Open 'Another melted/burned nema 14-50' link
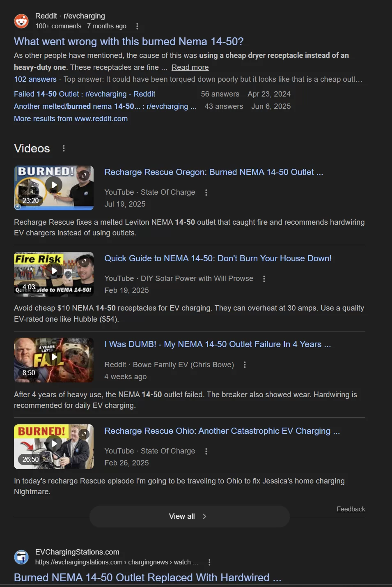 coord(105,106)
